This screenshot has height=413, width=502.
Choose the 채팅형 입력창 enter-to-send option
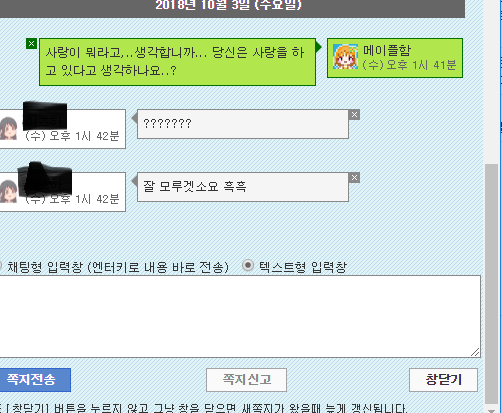tap(1, 266)
